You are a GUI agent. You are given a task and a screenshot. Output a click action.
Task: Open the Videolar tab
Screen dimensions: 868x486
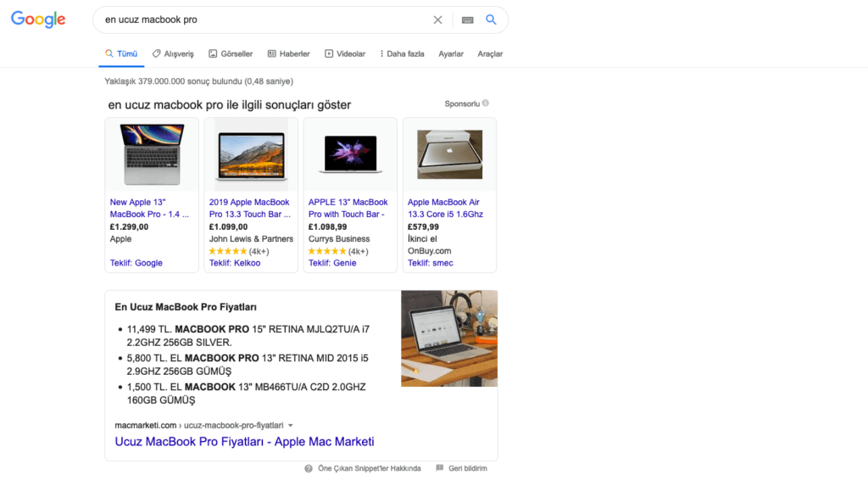(x=345, y=53)
